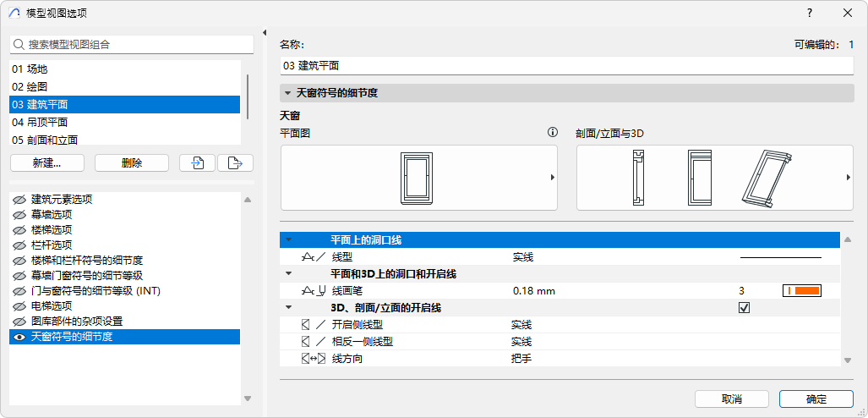
Task: Toggle eye icon for 图库部件的杂项设置
Action: click(x=19, y=322)
